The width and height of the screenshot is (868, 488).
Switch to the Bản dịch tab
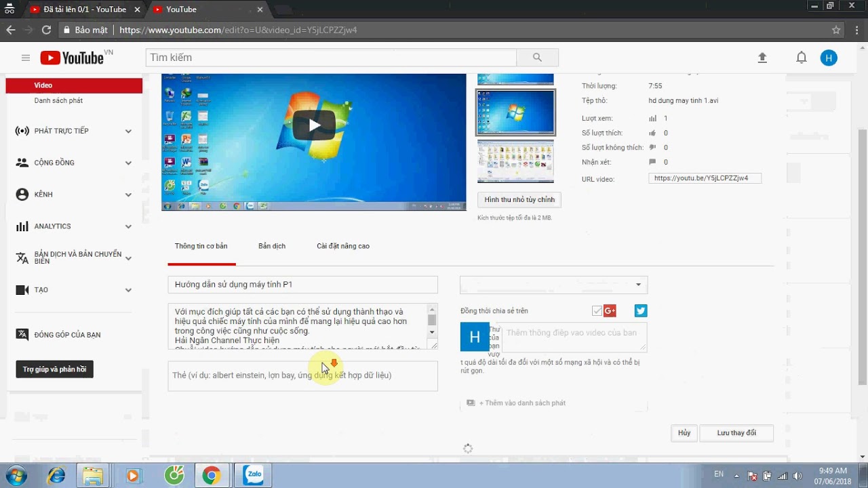coord(272,246)
